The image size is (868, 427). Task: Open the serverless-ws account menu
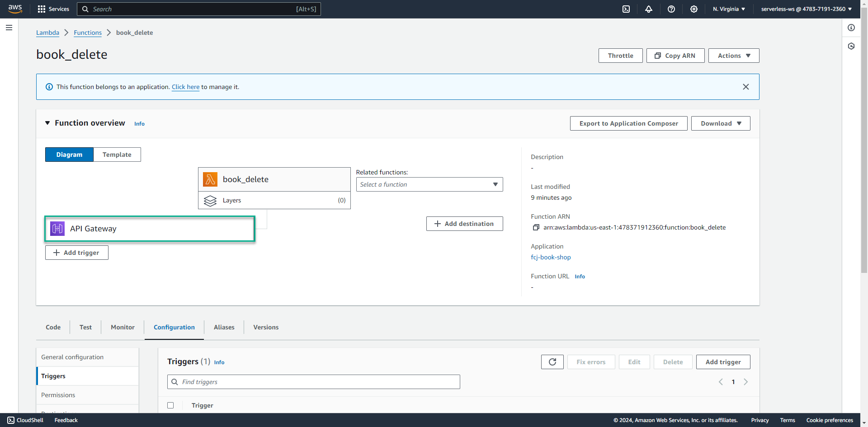pyautogui.click(x=807, y=9)
